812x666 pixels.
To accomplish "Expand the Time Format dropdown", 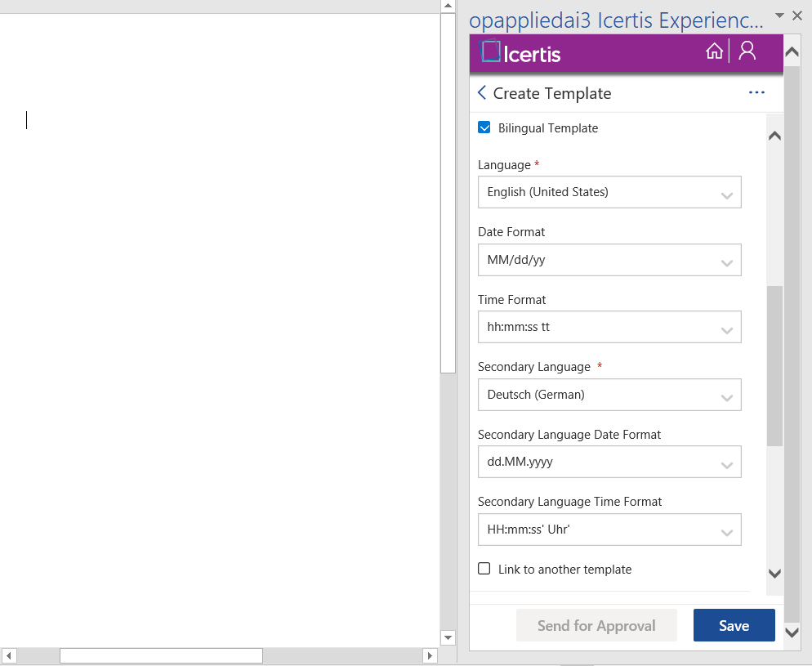I will (x=609, y=328).
